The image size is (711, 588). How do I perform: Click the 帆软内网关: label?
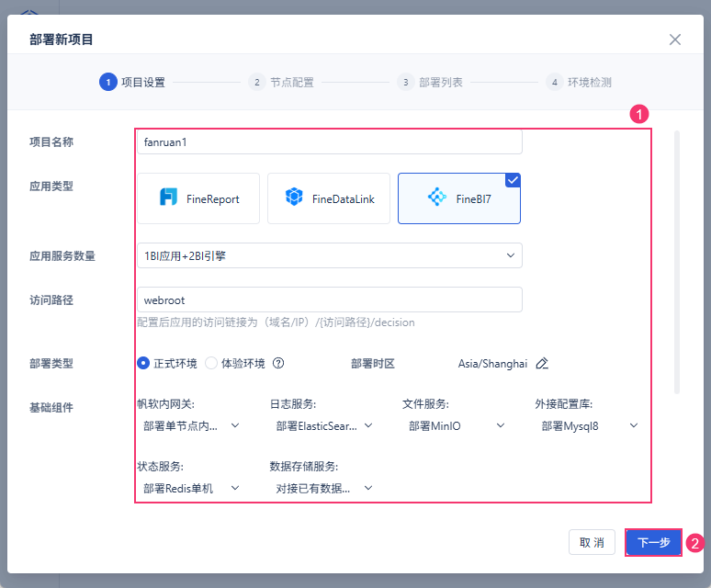point(165,404)
